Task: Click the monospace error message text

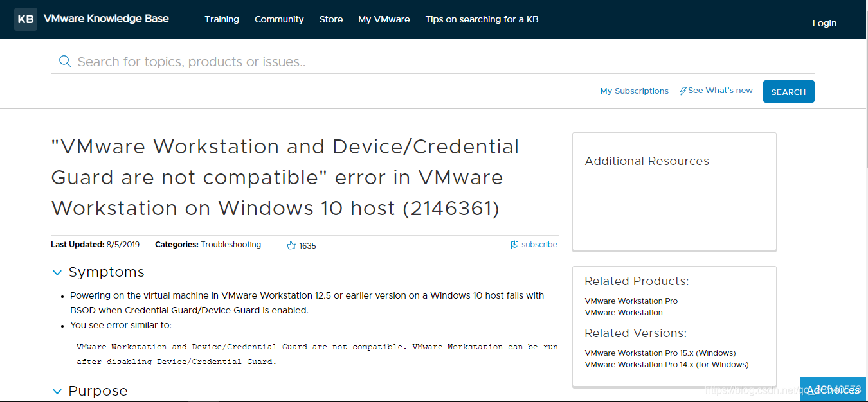Action: (x=317, y=354)
